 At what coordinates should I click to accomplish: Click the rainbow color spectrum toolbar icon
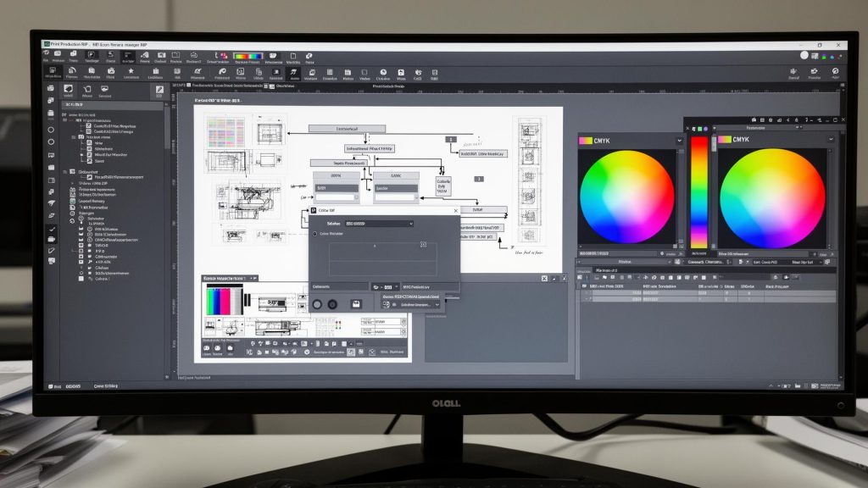point(248,56)
